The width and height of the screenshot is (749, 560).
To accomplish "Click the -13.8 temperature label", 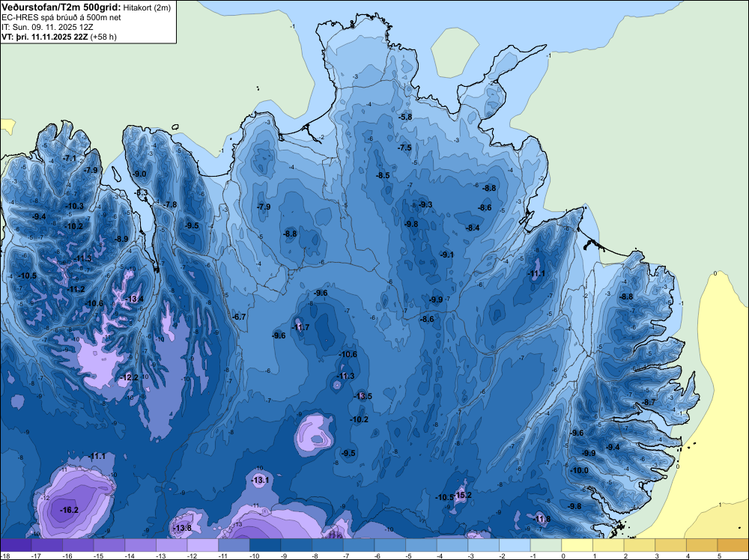I will [183, 528].
